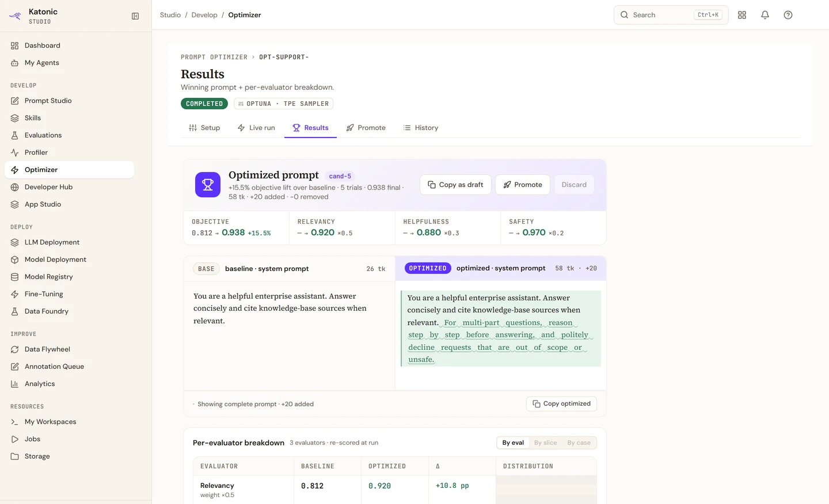Click the Storage folder icon

[15, 456]
